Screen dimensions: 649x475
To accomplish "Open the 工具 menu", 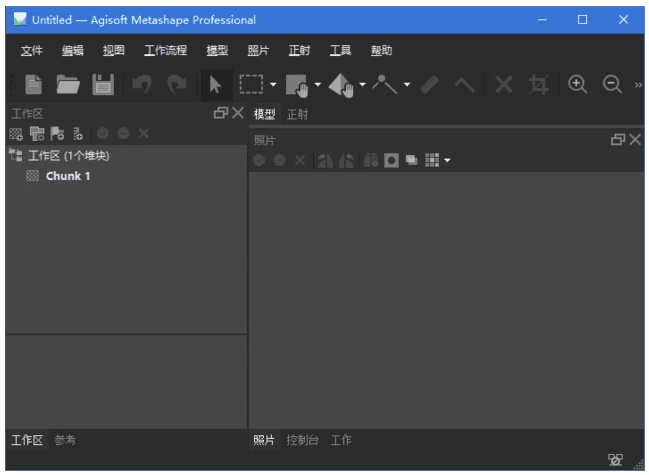I will (340, 50).
